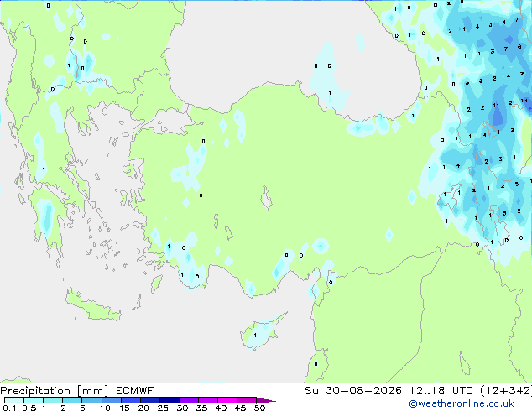The image size is (532, 411).
Task: Click the '(12+342)' forecast offset text
Action: pos(506,391)
